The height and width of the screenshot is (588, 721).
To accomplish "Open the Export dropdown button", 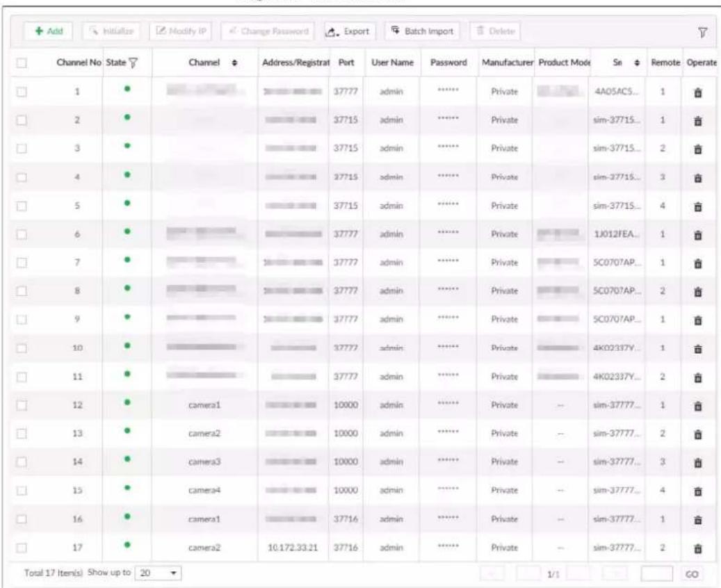I will [x=350, y=31].
